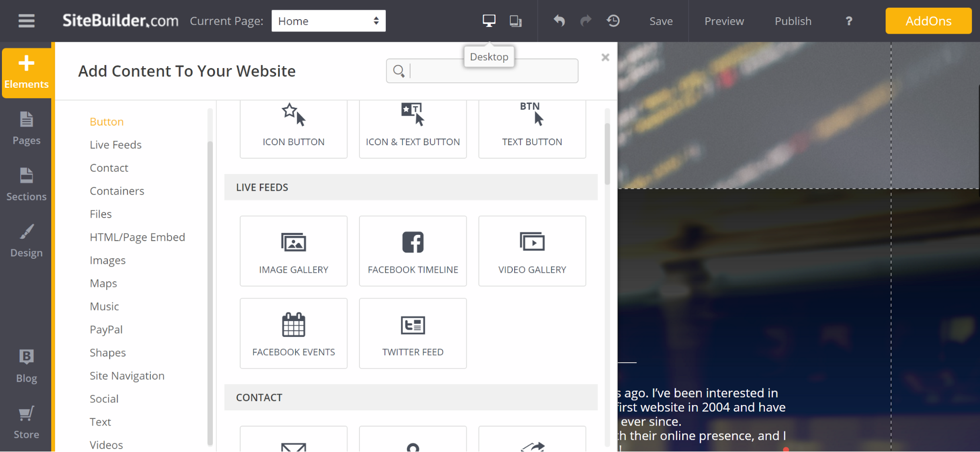980x452 pixels.
Task: Select the Videos category
Action: point(106,445)
